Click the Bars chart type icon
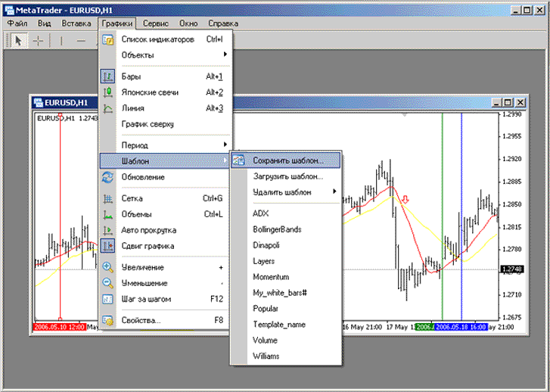 107,76
